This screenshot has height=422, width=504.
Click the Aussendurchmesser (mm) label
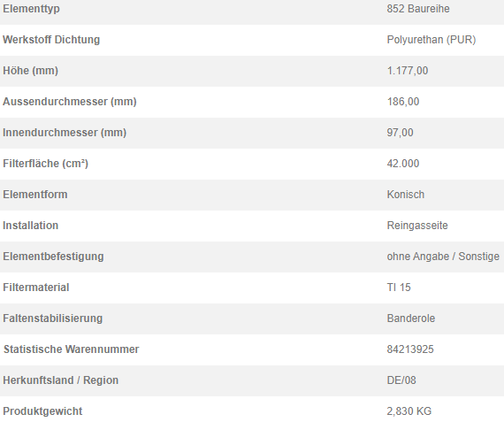[70, 102]
